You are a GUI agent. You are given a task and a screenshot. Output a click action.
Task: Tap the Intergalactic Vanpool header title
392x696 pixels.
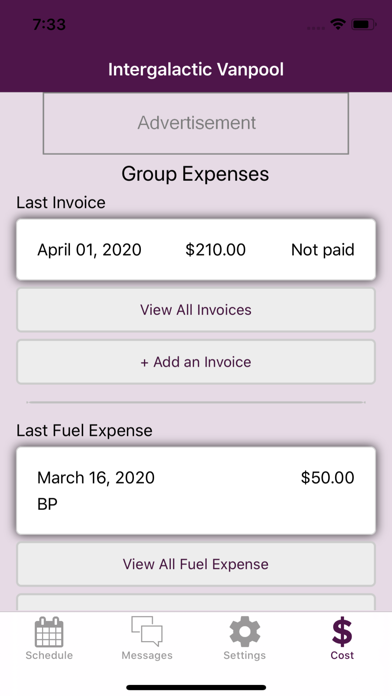(196, 70)
